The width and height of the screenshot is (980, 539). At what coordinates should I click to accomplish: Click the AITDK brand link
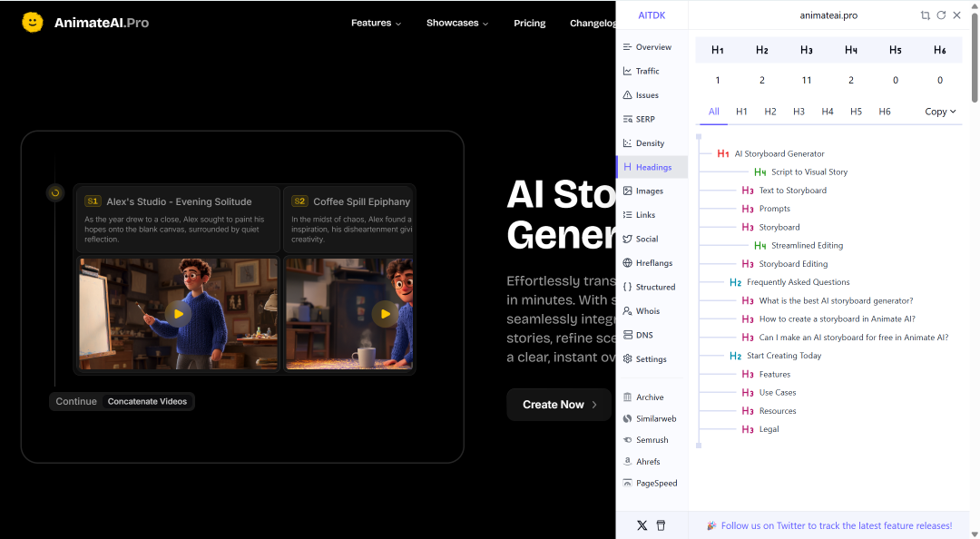pos(652,15)
